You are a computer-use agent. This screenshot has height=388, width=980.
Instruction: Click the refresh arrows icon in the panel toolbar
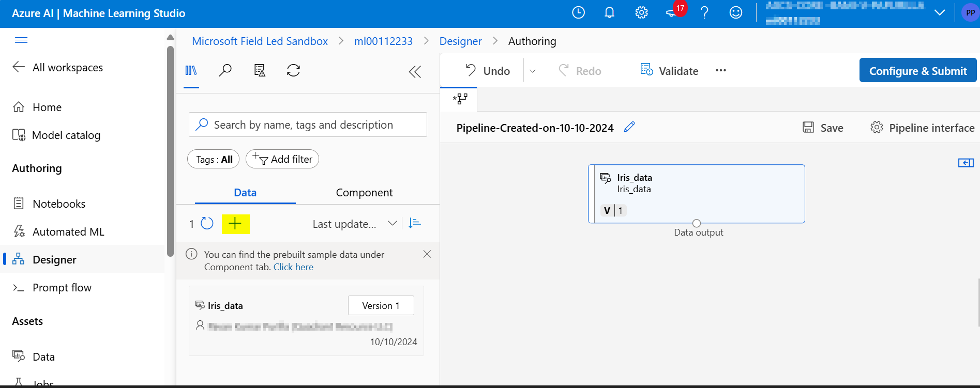pyautogui.click(x=293, y=70)
